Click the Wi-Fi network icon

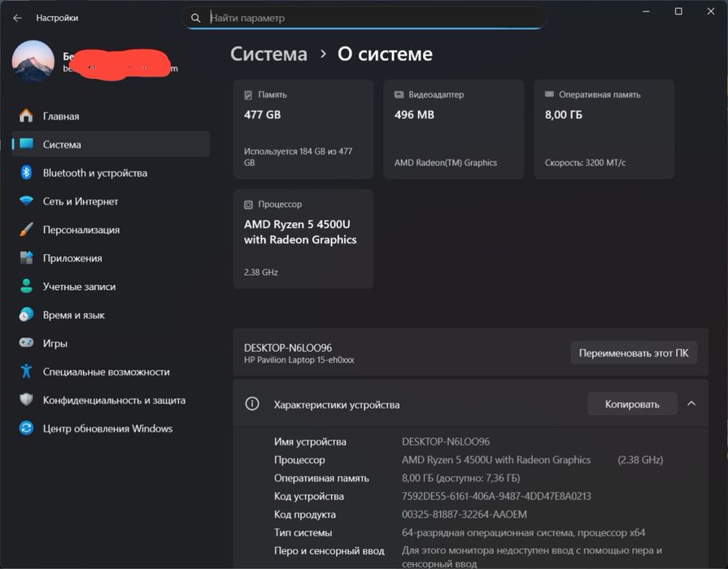[26, 201]
